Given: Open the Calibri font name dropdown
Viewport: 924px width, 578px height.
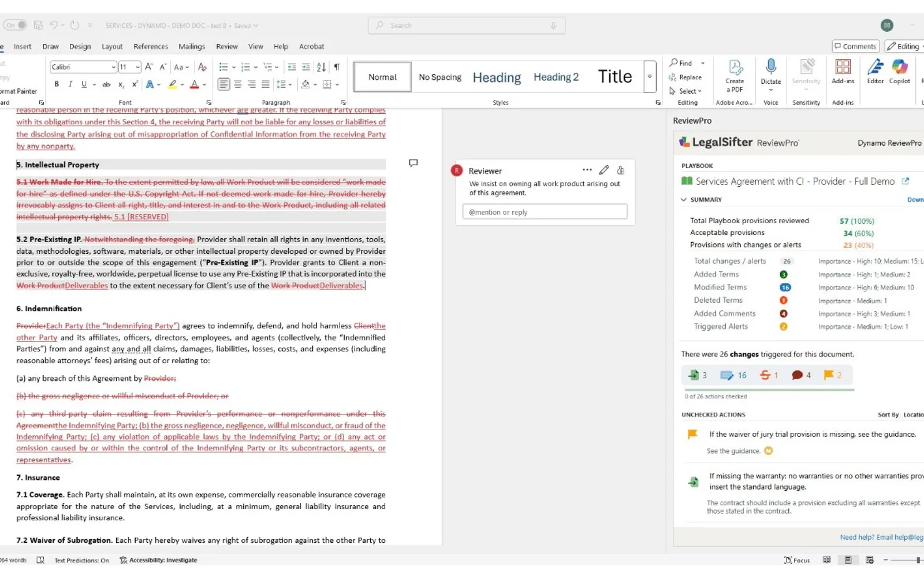Looking at the screenshot, I should pos(113,67).
